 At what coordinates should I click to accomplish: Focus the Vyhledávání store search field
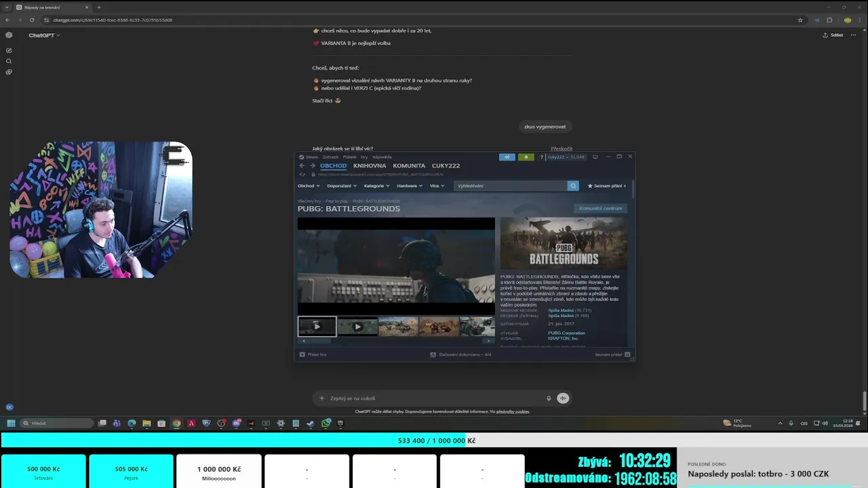point(510,186)
